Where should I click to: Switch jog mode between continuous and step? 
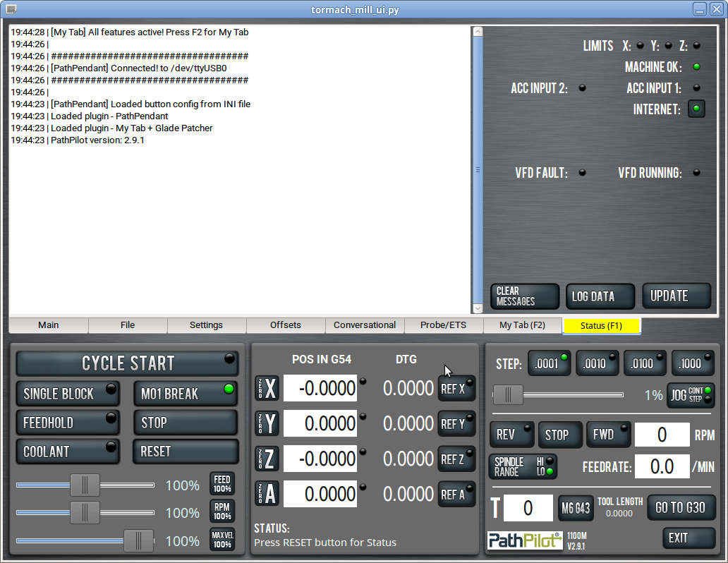tap(691, 395)
